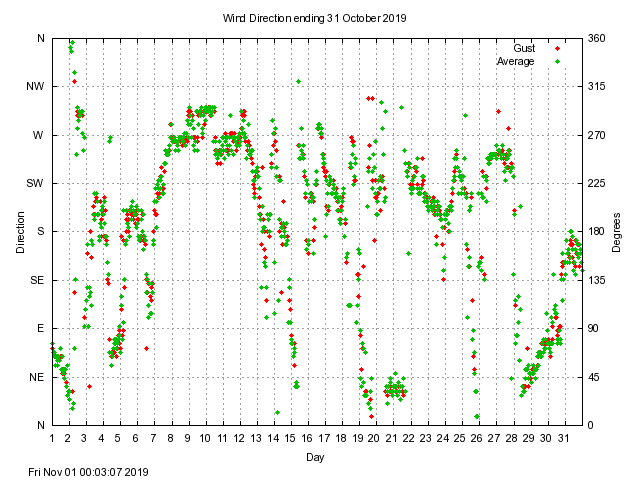Click day '31' on the x-axis
The width and height of the screenshot is (640, 480).
pyautogui.click(x=563, y=438)
